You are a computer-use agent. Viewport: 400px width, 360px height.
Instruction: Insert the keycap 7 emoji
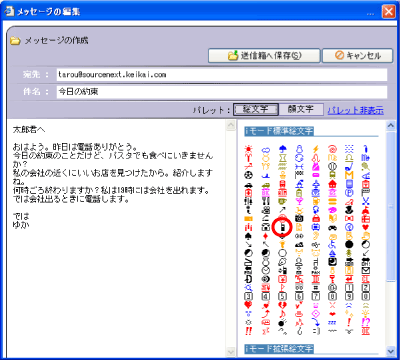point(316,297)
